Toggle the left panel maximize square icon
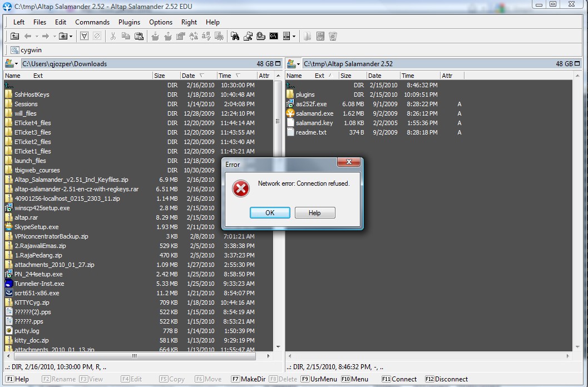The image size is (588, 387). 278,64
